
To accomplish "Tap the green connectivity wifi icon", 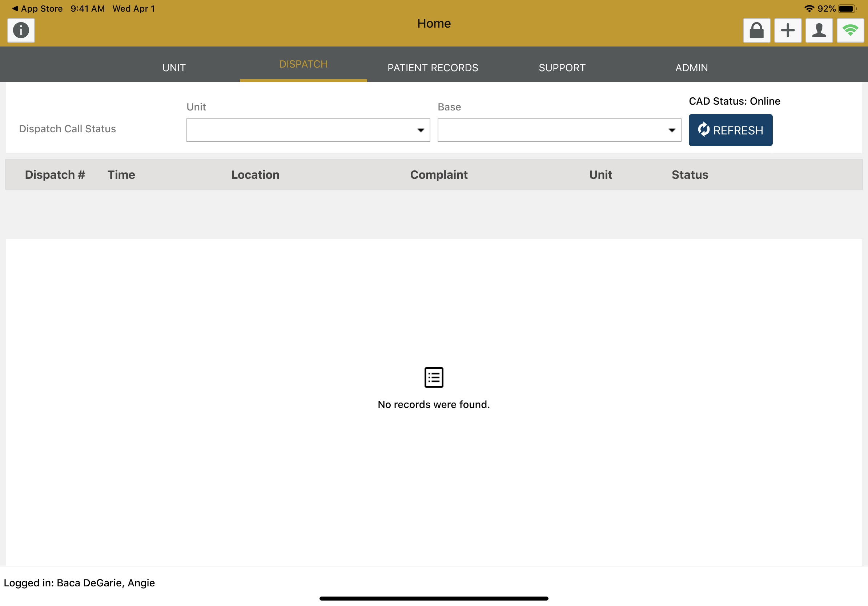I will click(850, 30).
